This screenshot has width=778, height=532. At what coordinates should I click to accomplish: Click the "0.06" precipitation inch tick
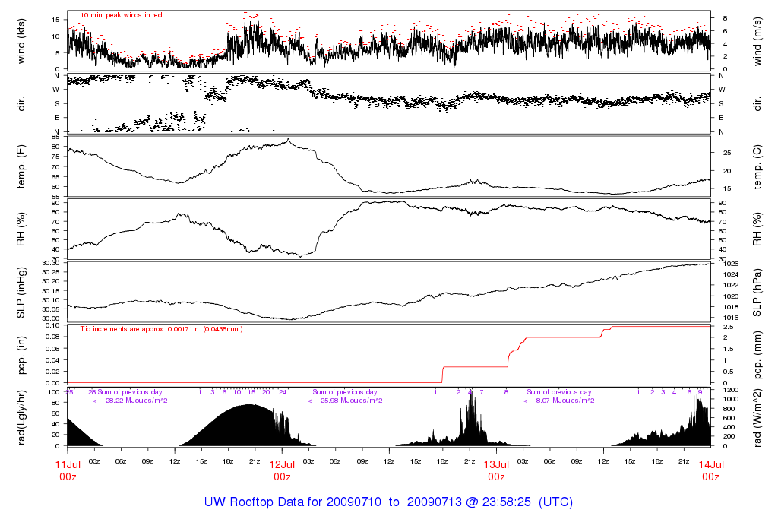click(x=52, y=348)
